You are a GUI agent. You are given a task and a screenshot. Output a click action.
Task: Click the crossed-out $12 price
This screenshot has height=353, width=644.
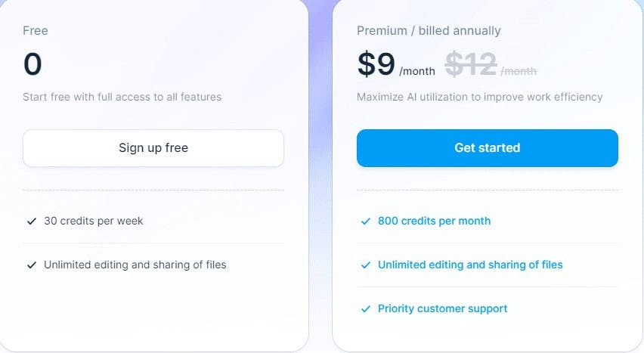pos(471,64)
